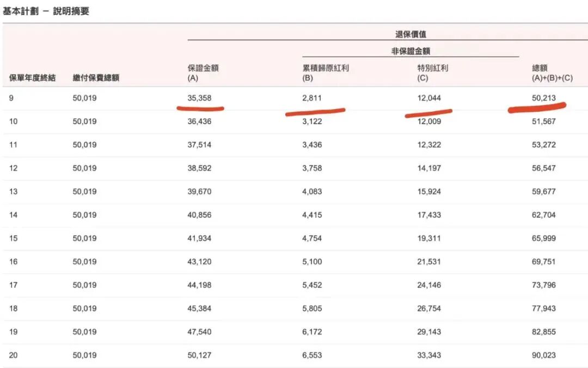
Task: Click total value 73,796
Action: 544,285
